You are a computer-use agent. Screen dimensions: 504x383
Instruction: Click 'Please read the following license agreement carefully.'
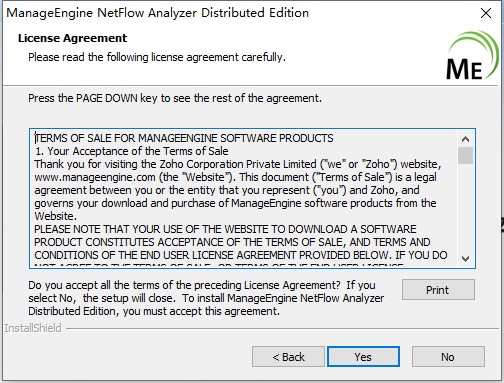tap(157, 57)
